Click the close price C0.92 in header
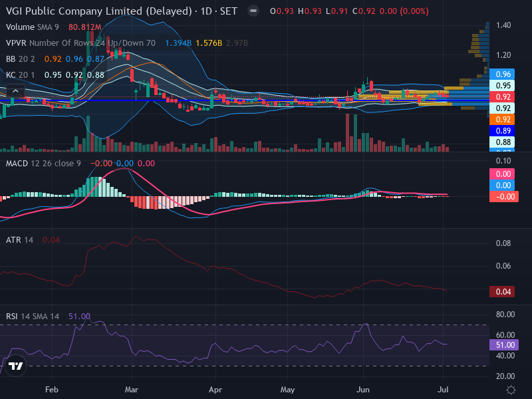Screen dimensions: 532x399 [x=364, y=11]
